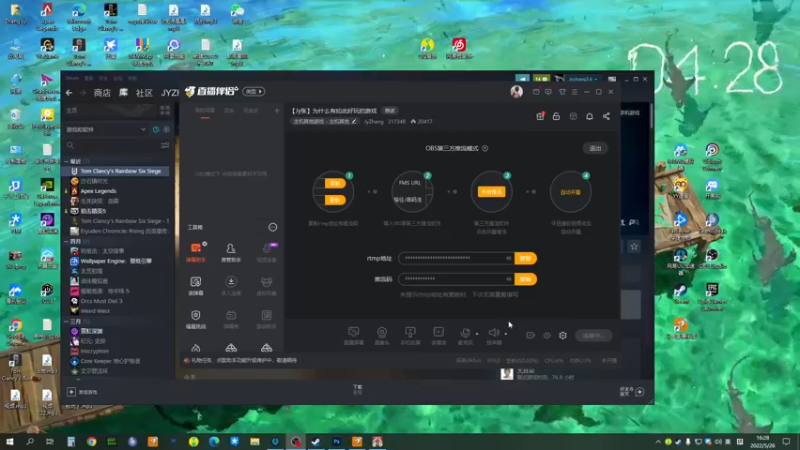
Task: Click the Steam library search field
Action: (113, 145)
